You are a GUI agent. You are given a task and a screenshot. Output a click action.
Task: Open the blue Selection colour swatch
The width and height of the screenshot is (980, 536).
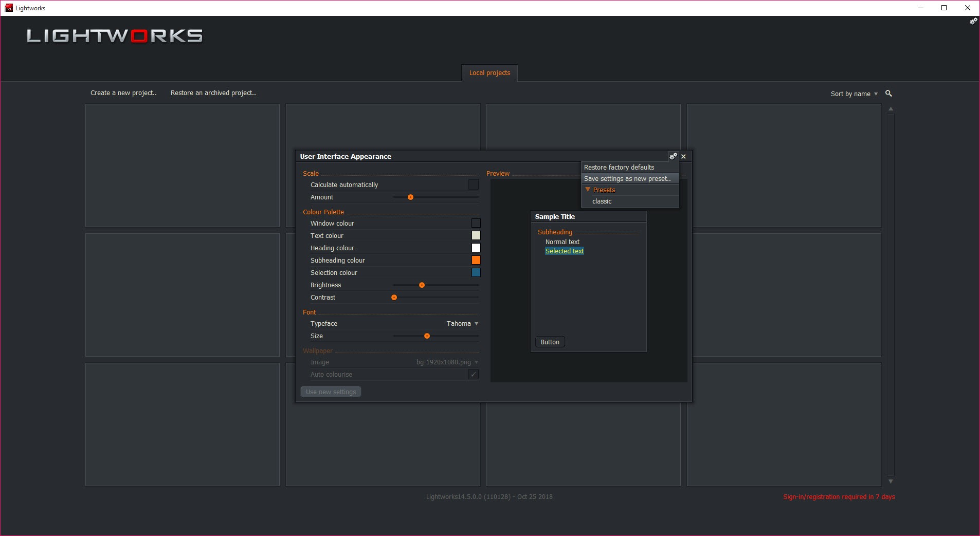[x=476, y=272]
